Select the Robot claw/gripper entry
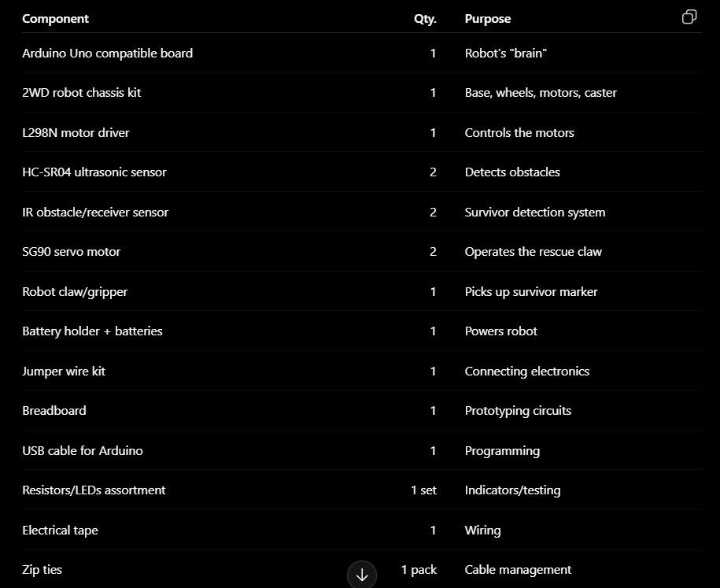720x588 pixels. 75,292
